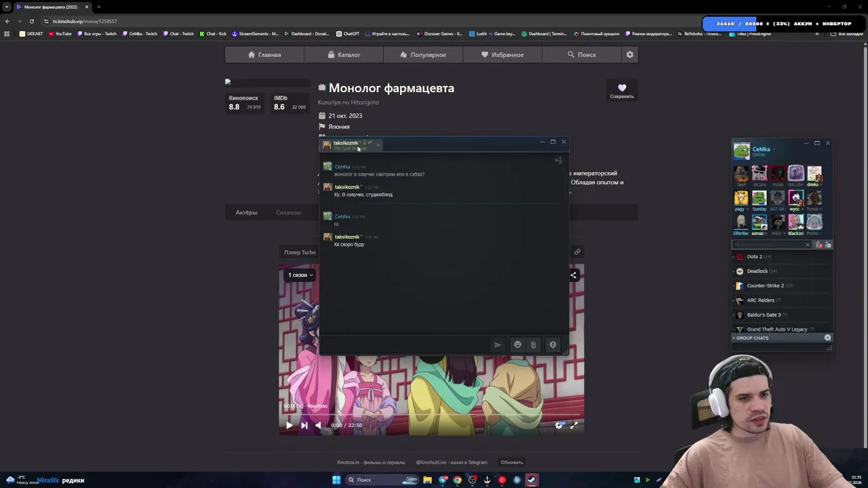This screenshot has width=868, height=488.
Task: Click the Сохранить heart button
Action: pos(622,90)
